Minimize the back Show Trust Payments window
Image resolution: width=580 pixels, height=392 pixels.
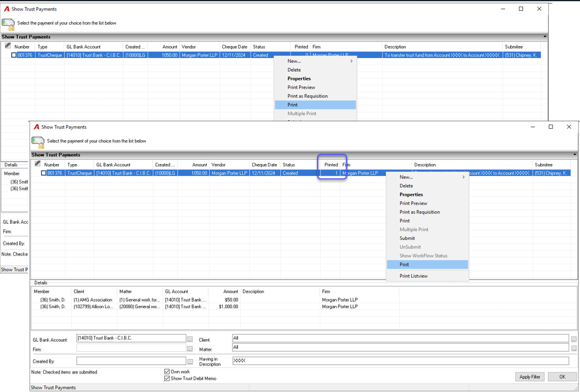tap(503, 9)
